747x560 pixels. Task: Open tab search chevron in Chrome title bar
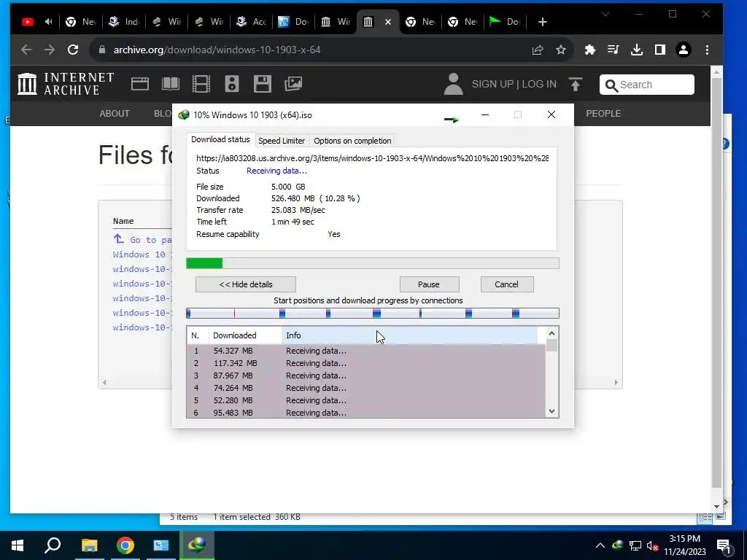pos(605,15)
